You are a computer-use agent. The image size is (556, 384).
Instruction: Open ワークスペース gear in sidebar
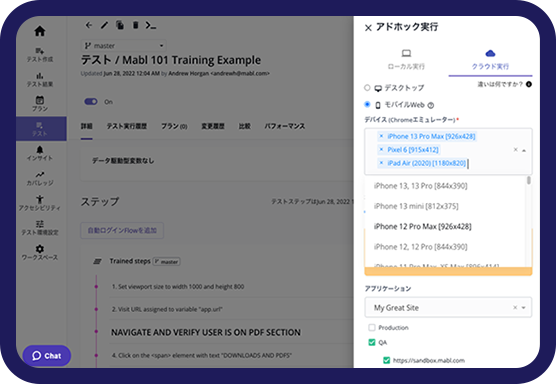(x=40, y=252)
